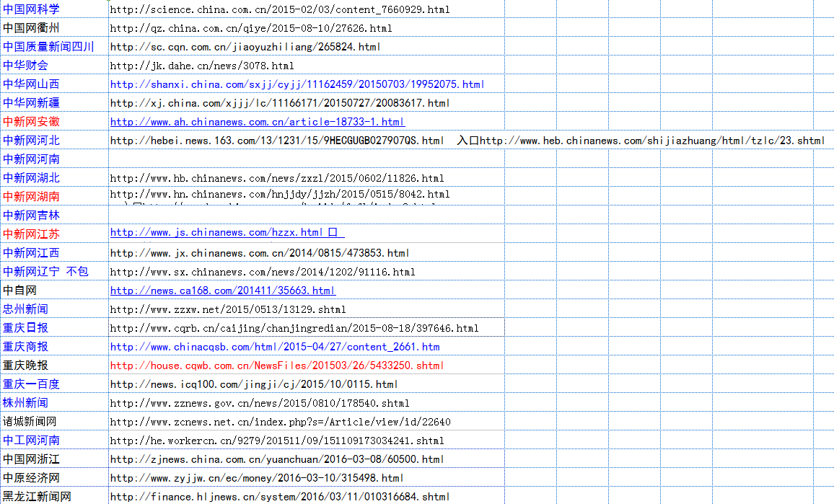Screen dimensions: 834x504
Task: Select the 中原经济网 cell
Action: [54, 477]
